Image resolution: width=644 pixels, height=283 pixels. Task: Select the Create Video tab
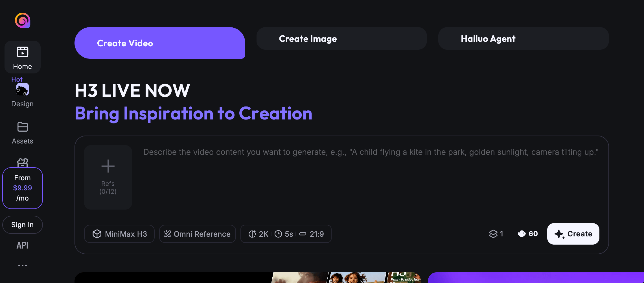pyautogui.click(x=160, y=43)
